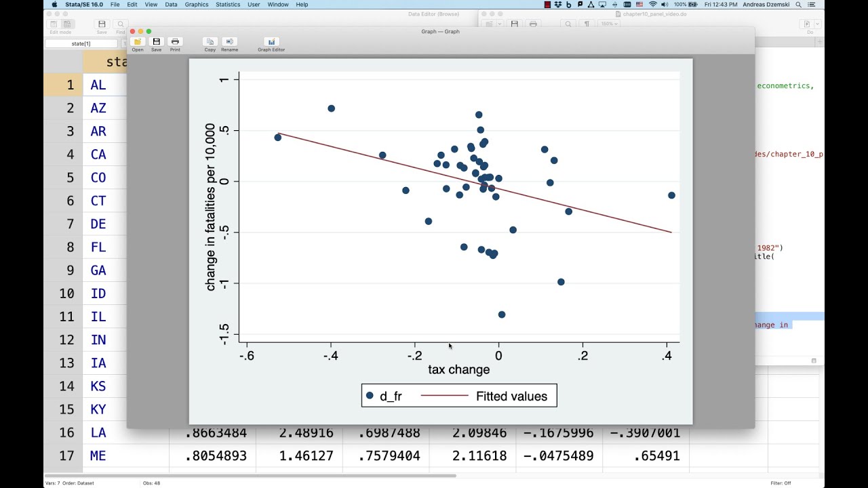Image resolution: width=868 pixels, height=488 pixels.
Task: Open the Data menu
Action: 171,4
